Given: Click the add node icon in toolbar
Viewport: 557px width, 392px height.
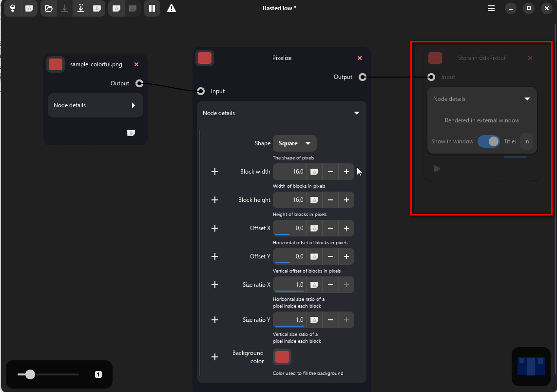Looking at the screenshot, I should 13,8.
